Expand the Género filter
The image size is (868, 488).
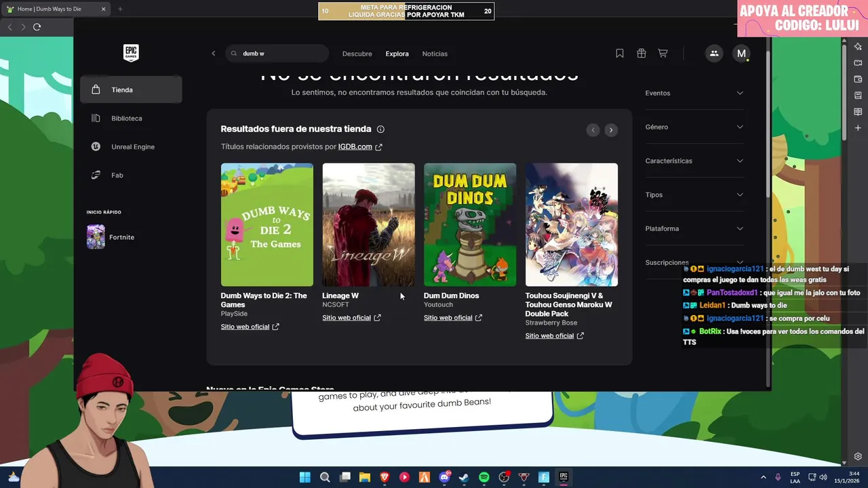click(694, 127)
